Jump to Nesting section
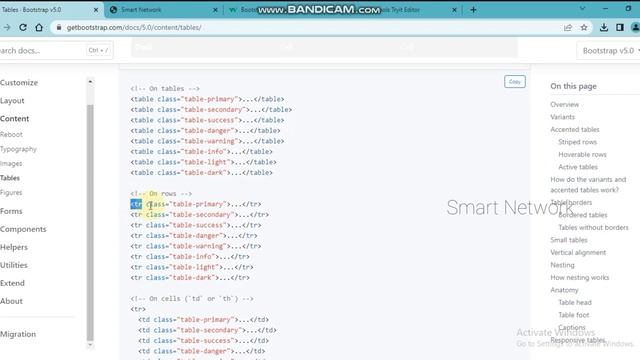640x360 pixels. pos(562,265)
